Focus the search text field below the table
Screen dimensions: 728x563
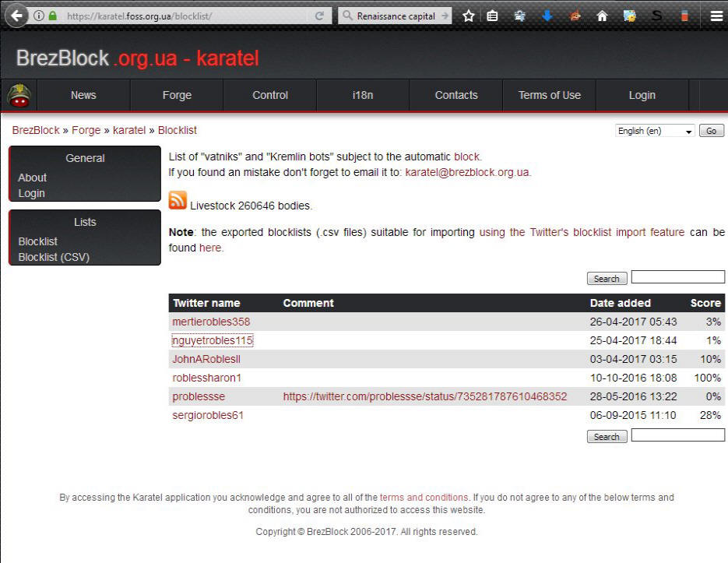point(677,435)
